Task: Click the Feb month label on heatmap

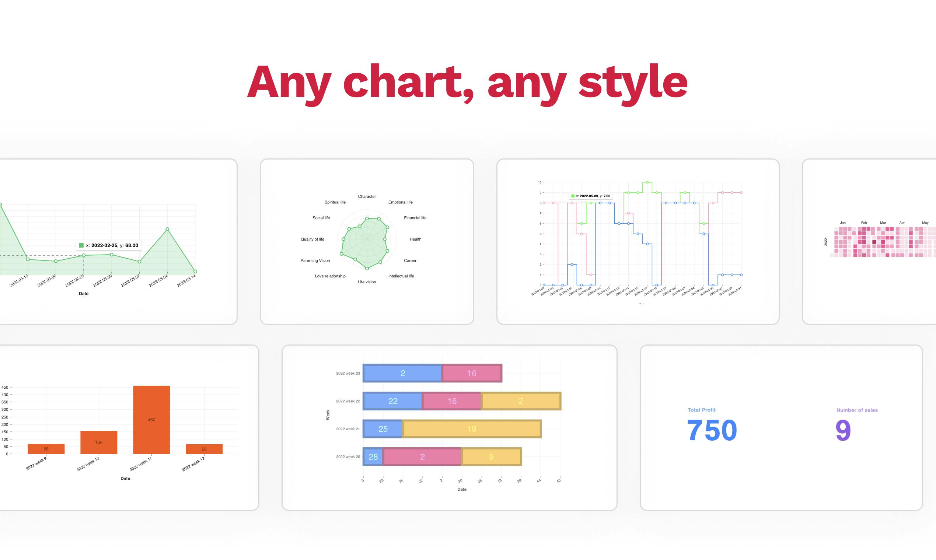Action: coord(864,223)
